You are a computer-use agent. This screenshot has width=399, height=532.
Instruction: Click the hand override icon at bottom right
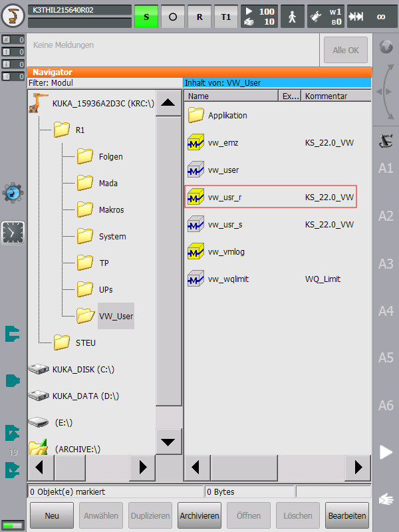tap(386, 499)
